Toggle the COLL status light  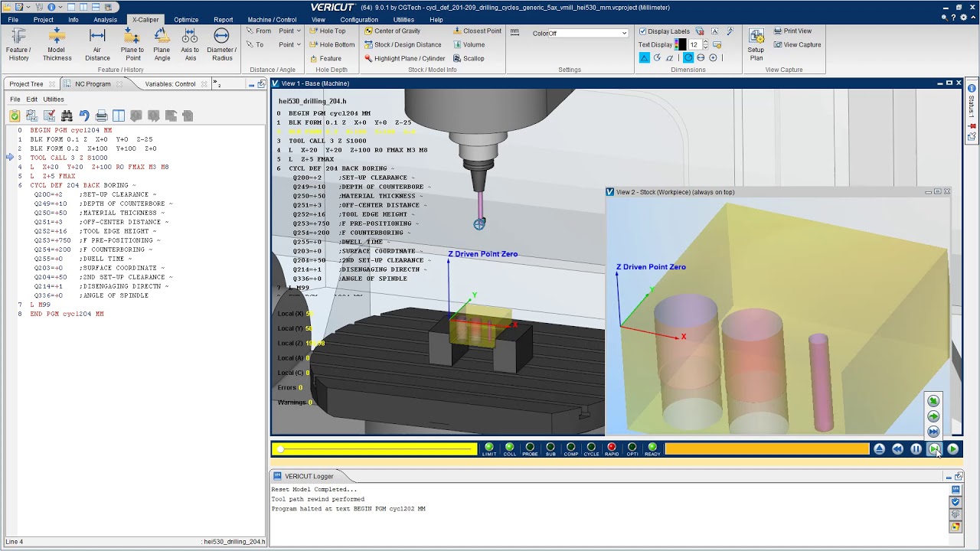click(x=510, y=449)
